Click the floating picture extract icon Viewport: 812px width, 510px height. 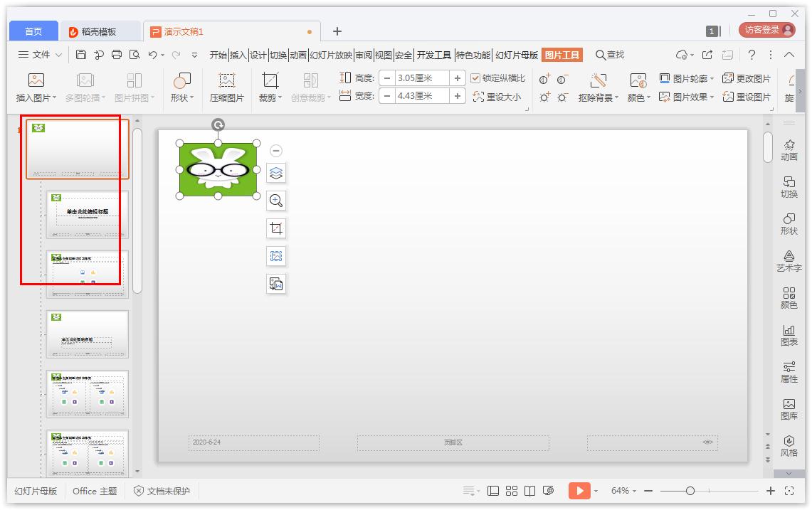[276, 256]
